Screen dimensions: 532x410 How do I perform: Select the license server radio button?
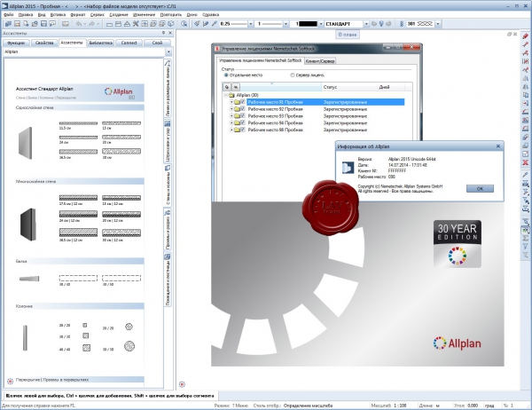click(292, 75)
